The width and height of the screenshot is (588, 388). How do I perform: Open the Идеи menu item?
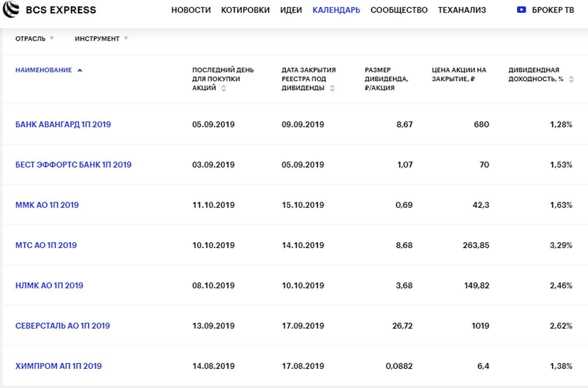click(291, 10)
